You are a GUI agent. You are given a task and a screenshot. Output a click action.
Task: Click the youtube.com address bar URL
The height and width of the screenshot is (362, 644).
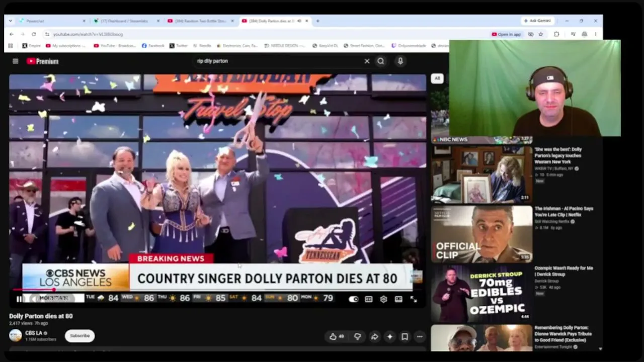[x=88, y=34]
